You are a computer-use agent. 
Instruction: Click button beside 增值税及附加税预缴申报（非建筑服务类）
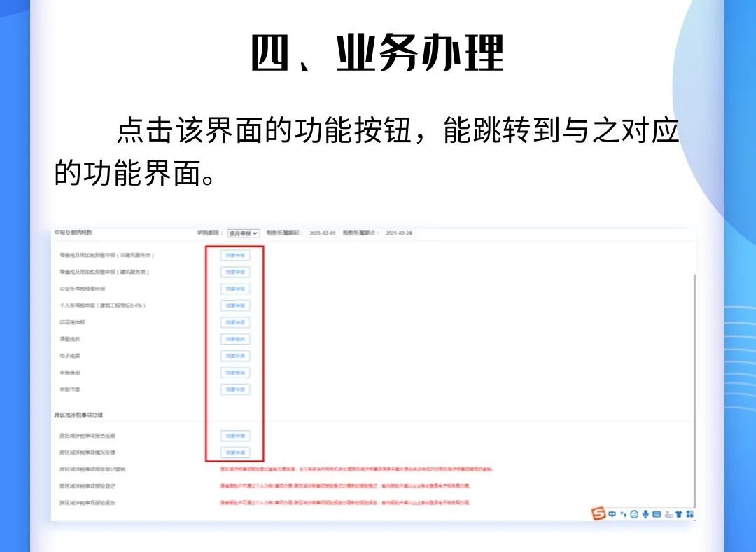click(x=235, y=255)
